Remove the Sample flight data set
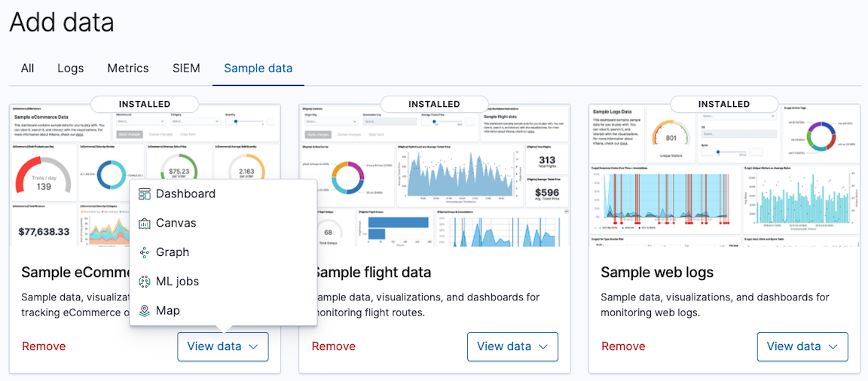 tap(334, 346)
